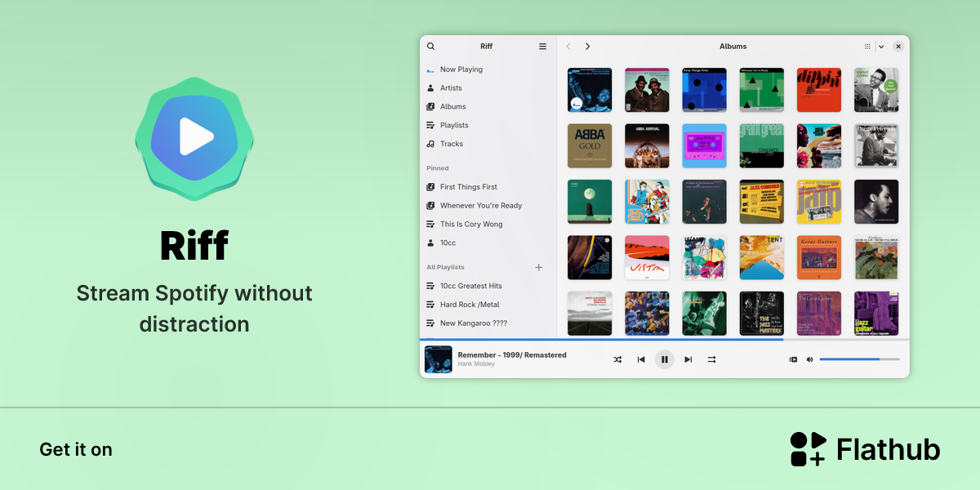Open the Tent album cover
This screenshot has height=490, width=980.
(x=761, y=257)
